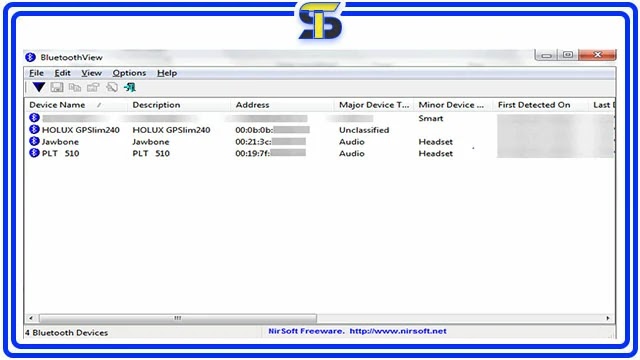Maximize the BluetoothView window

pyautogui.click(x=568, y=55)
